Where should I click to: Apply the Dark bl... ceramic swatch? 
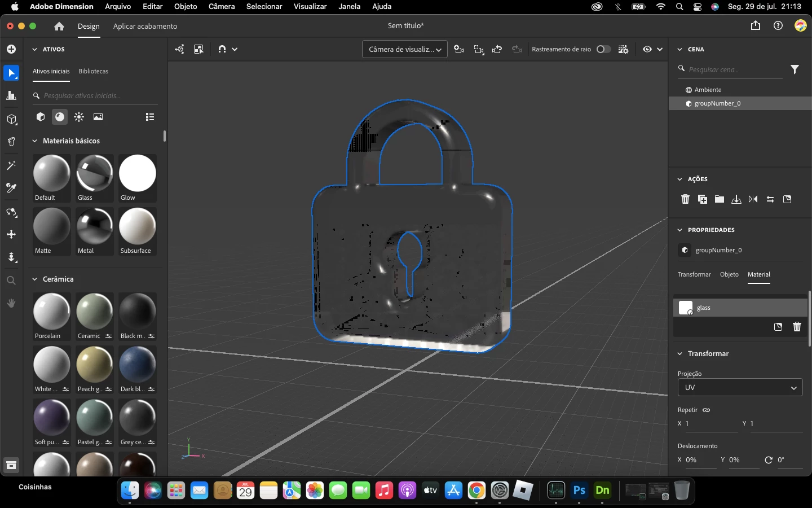click(x=137, y=369)
